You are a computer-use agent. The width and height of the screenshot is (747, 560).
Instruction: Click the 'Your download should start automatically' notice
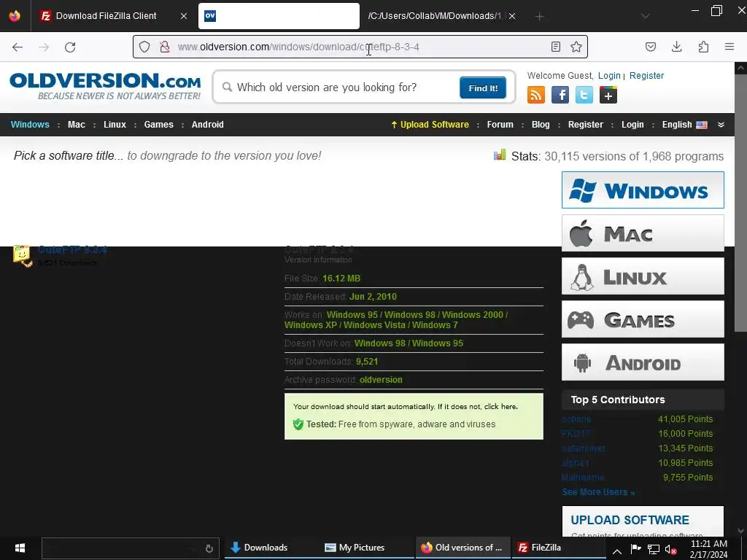point(406,407)
